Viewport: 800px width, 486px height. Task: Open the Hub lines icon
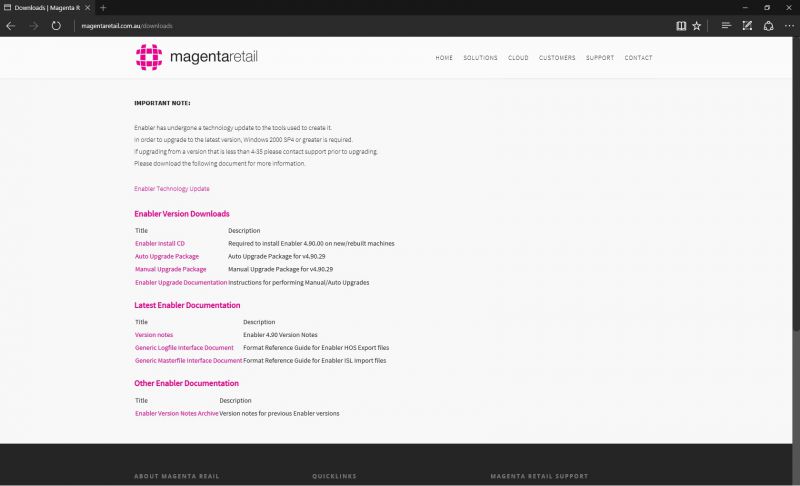pos(726,25)
